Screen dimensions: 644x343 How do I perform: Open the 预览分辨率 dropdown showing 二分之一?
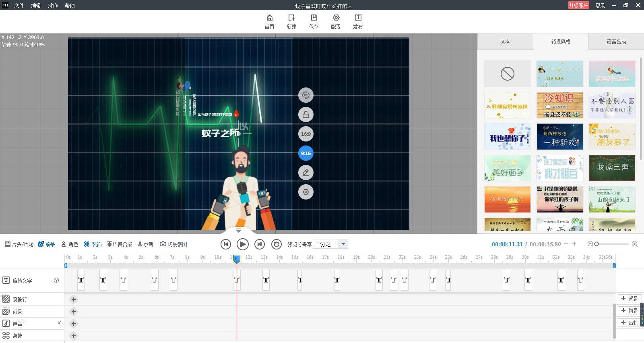[x=330, y=244]
